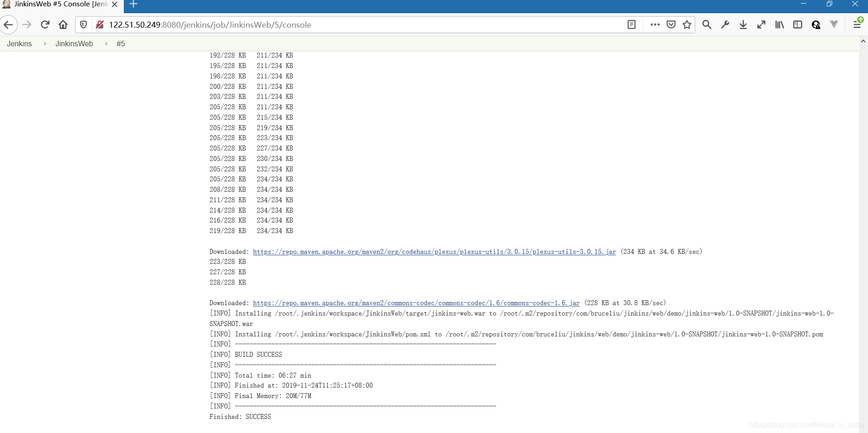
Task: Bookmark this page with the star
Action: [x=687, y=24]
